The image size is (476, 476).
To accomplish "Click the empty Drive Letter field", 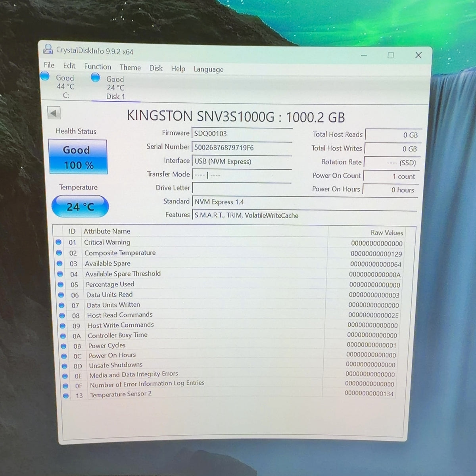I will [242, 188].
